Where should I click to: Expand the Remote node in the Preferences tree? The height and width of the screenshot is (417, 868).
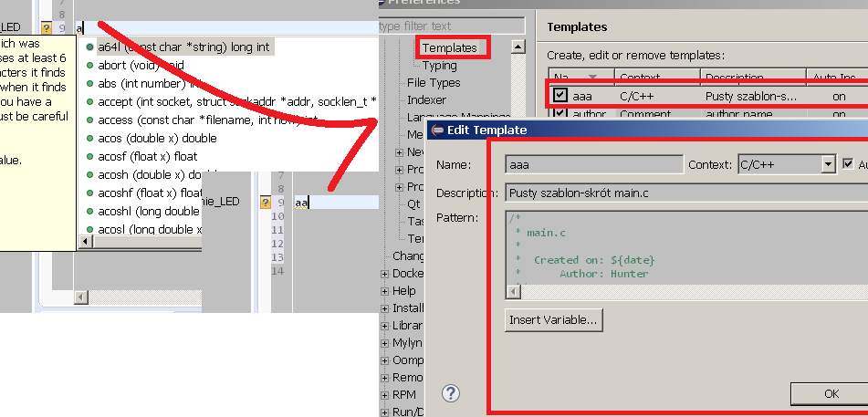point(385,379)
